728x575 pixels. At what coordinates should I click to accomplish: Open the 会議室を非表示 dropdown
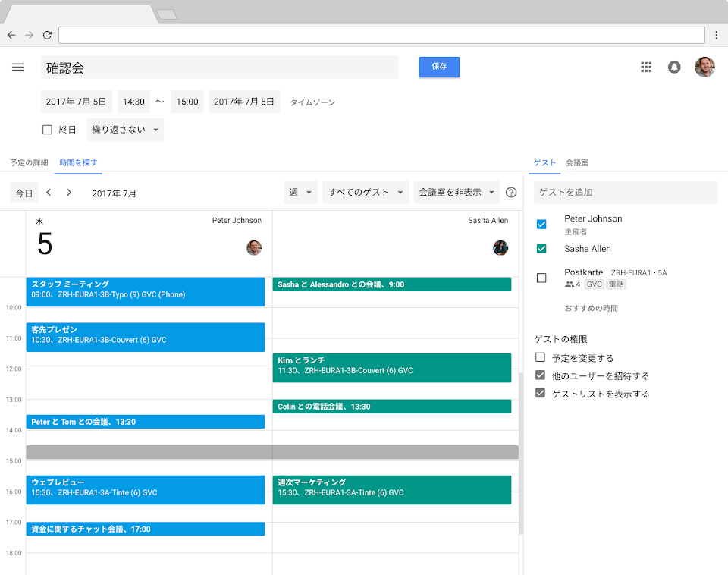(457, 192)
